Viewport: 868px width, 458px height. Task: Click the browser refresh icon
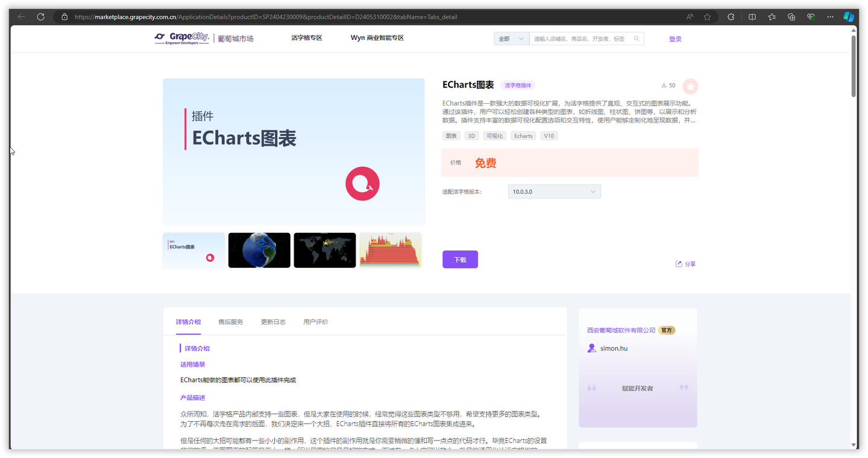coord(40,16)
